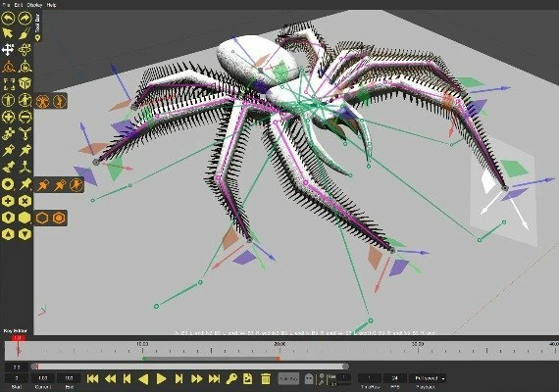
Task: Select the orange filled hexagon option
Action: [59, 219]
